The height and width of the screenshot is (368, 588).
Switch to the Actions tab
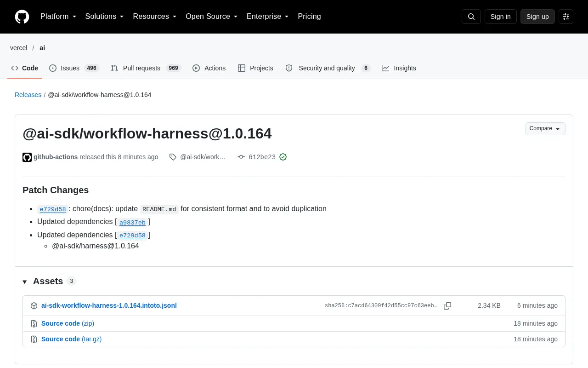pyautogui.click(x=209, y=68)
